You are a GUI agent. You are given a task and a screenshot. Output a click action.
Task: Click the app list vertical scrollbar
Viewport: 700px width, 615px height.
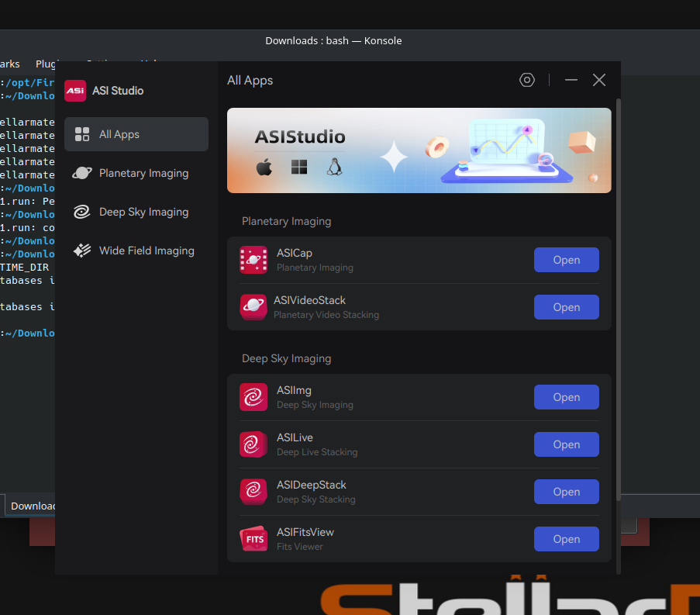pyautogui.click(x=619, y=299)
